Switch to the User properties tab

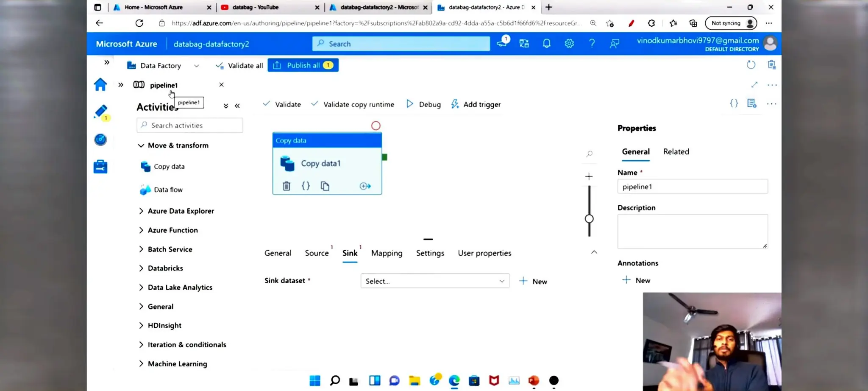(x=484, y=253)
